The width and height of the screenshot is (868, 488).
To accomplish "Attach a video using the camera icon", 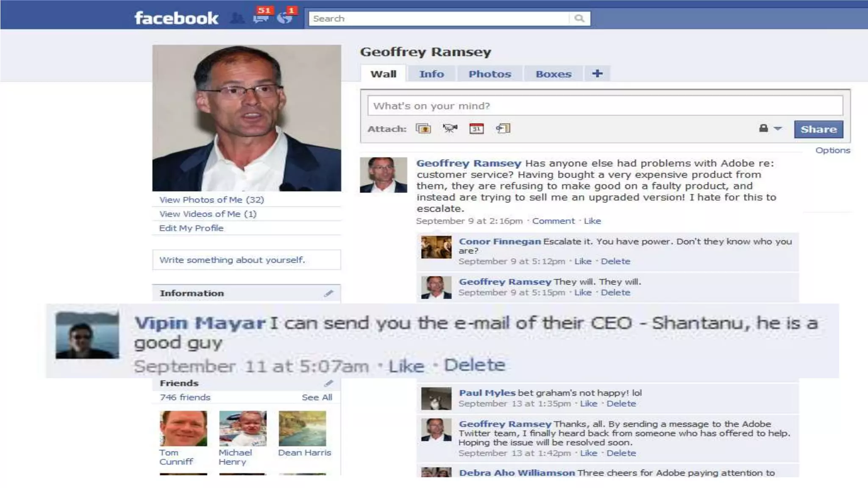I will coord(450,128).
